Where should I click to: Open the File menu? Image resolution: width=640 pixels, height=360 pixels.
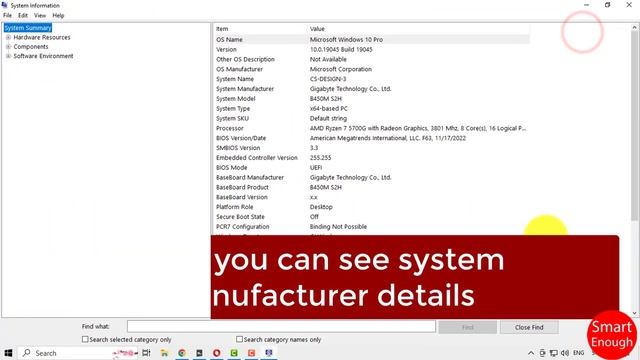click(7, 16)
